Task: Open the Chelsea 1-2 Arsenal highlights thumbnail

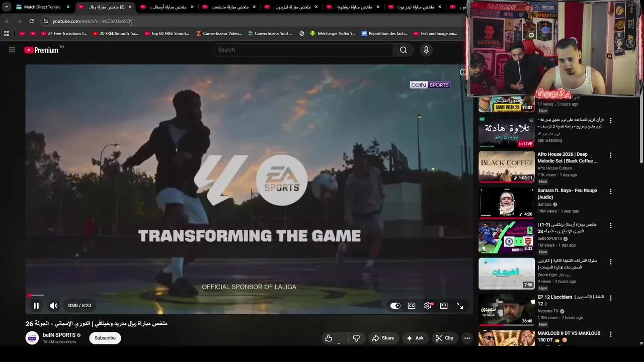Action: [x=506, y=237]
